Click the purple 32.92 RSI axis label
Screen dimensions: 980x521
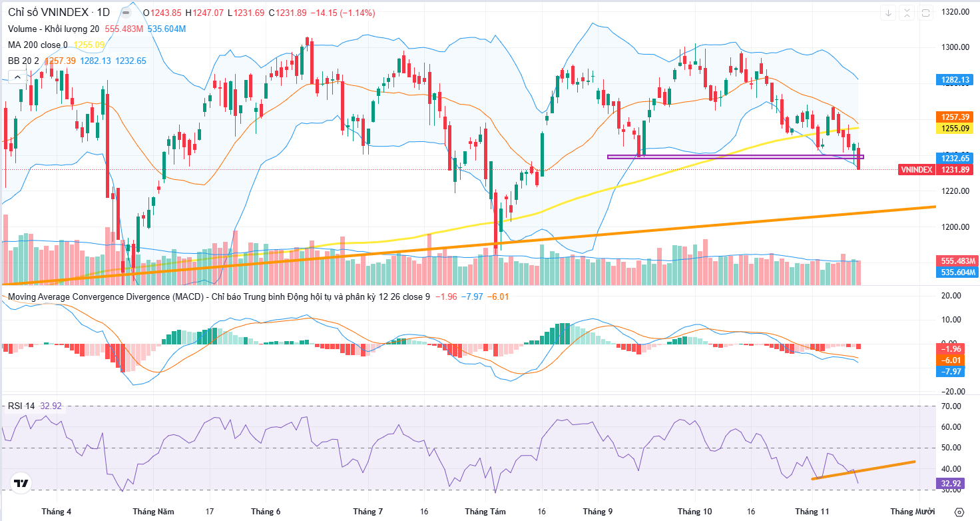click(x=951, y=484)
